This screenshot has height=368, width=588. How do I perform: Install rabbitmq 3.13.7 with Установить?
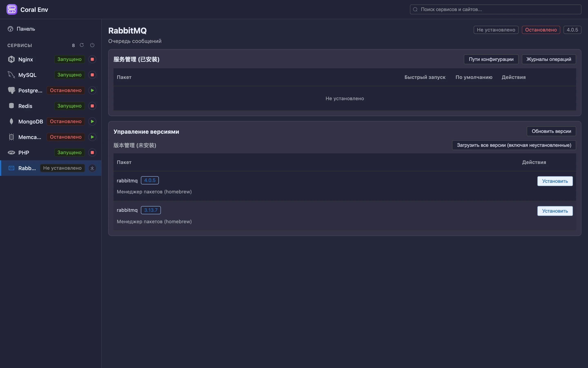pos(555,211)
